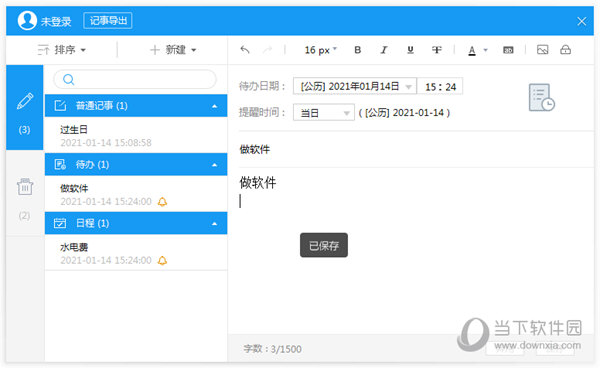Toggle italic formatting
This screenshot has height=368, width=600.
[x=384, y=50]
